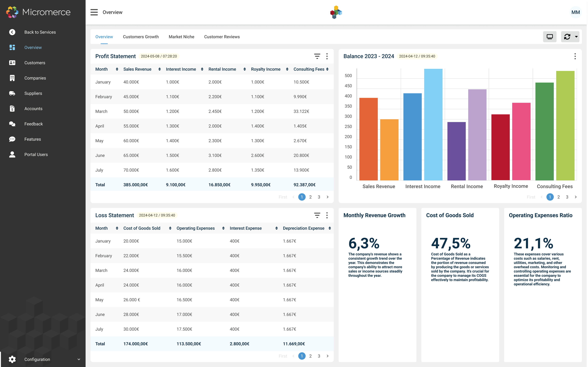The width and height of the screenshot is (588, 367).
Task: Open the Suppliers section
Action: point(33,93)
